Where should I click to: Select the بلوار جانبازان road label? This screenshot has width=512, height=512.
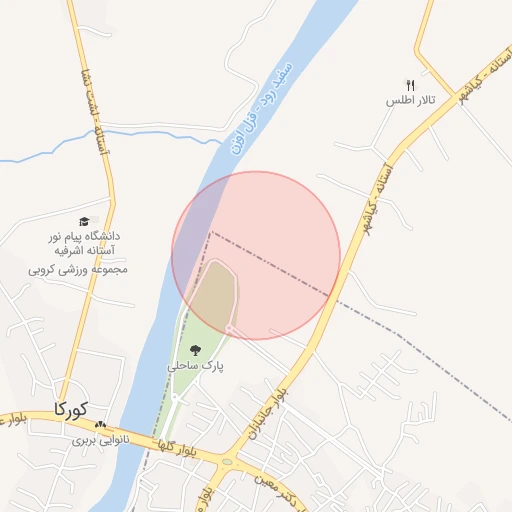[268, 414]
